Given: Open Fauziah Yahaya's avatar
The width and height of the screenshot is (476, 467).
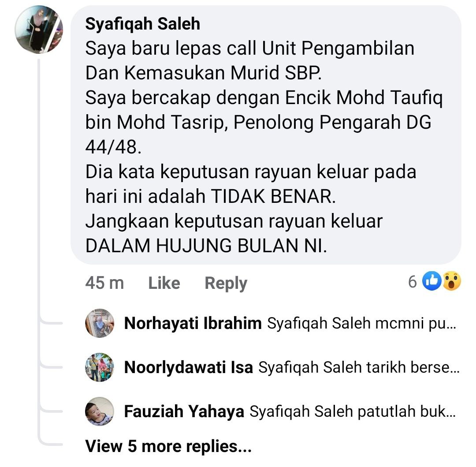Looking at the screenshot, I should (100, 411).
